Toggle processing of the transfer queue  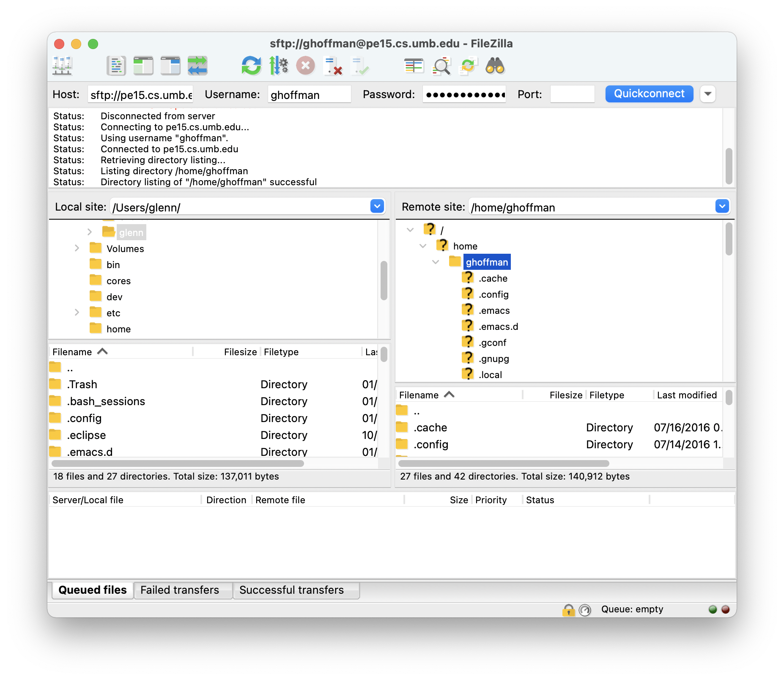click(x=279, y=66)
